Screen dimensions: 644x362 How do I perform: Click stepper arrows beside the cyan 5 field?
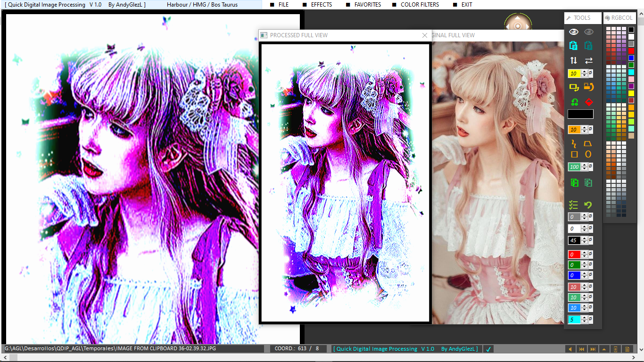click(585, 320)
